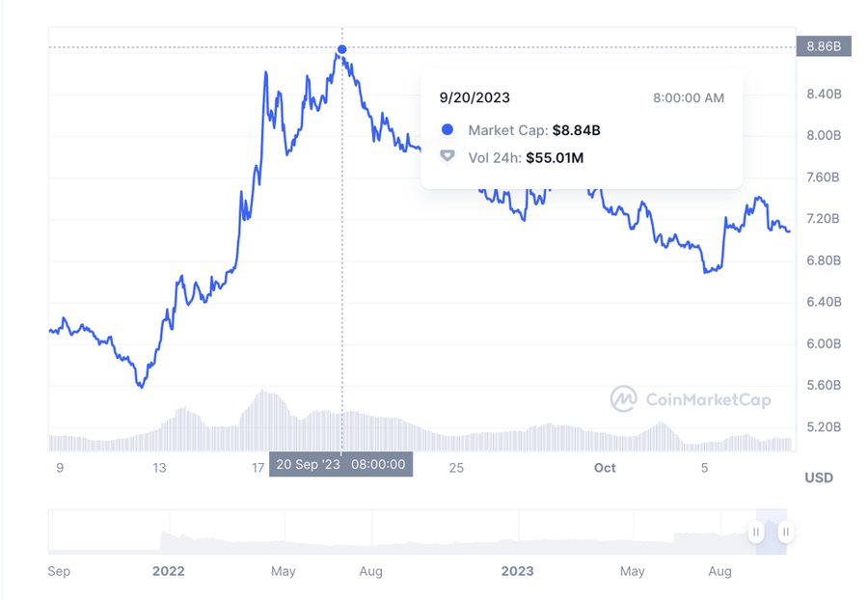The height and width of the screenshot is (600, 868).
Task: Click the blue peak data point marker
Action: (342, 50)
